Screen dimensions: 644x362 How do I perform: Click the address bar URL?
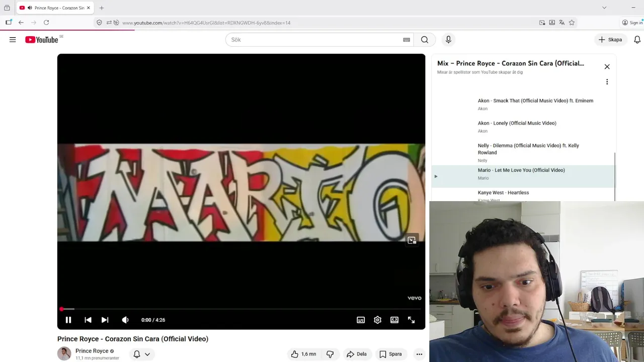tap(206, 23)
